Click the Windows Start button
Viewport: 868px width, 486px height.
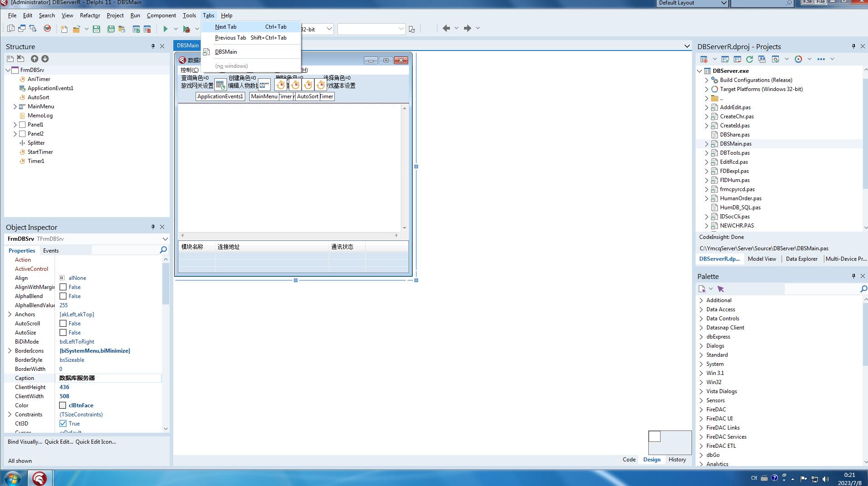12,479
